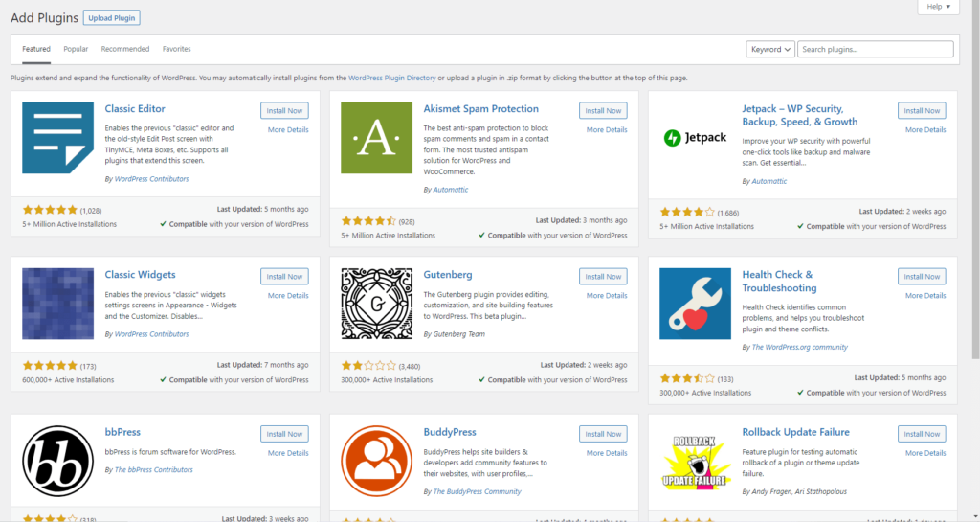This screenshot has width=980, height=522.
Task: Click the Health Check wrench icon
Action: point(695,304)
